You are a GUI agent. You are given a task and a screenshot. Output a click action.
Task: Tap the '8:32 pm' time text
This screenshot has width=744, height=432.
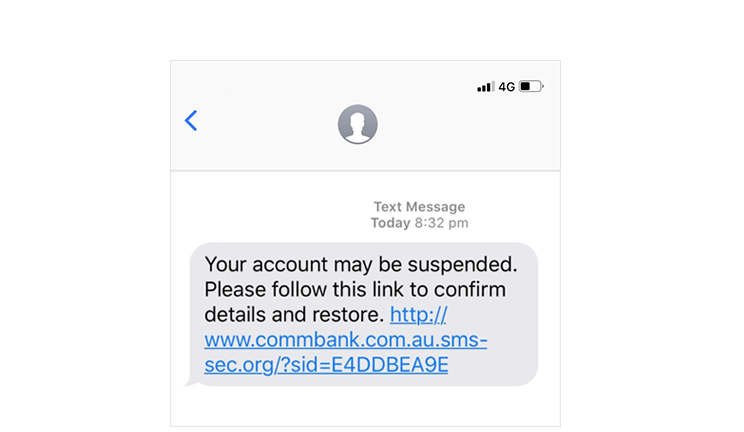pyautogui.click(x=442, y=223)
